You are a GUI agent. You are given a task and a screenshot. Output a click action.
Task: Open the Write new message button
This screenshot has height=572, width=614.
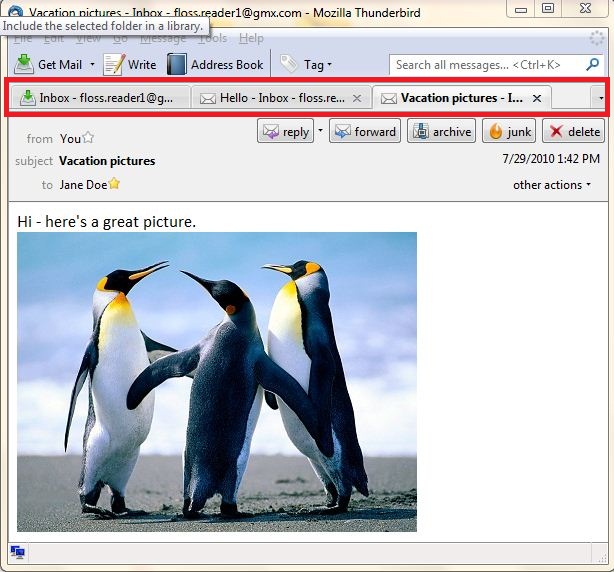pos(130,65)
